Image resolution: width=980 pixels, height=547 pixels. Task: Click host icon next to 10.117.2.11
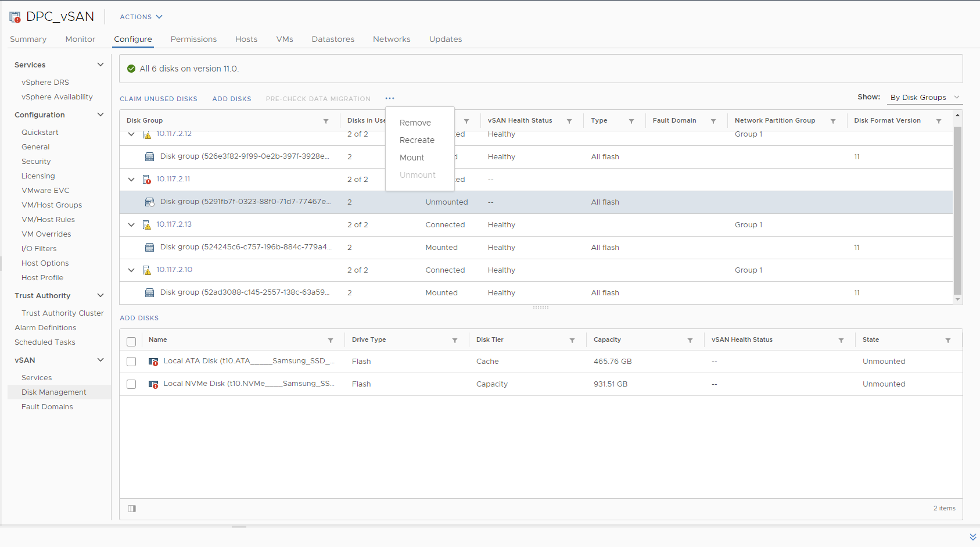(147, 179)
